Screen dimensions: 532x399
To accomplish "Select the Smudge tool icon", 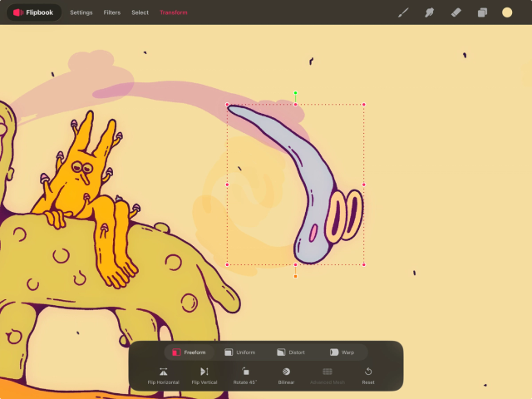I will click(430, 12).
